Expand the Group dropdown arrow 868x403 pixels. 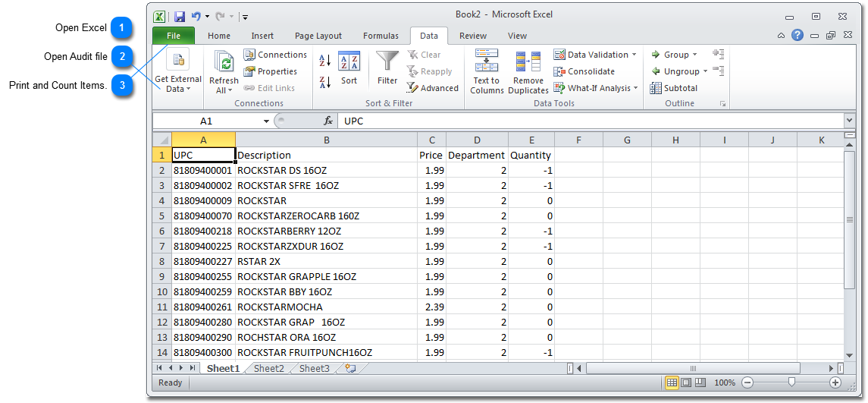(x=694, y=55)
